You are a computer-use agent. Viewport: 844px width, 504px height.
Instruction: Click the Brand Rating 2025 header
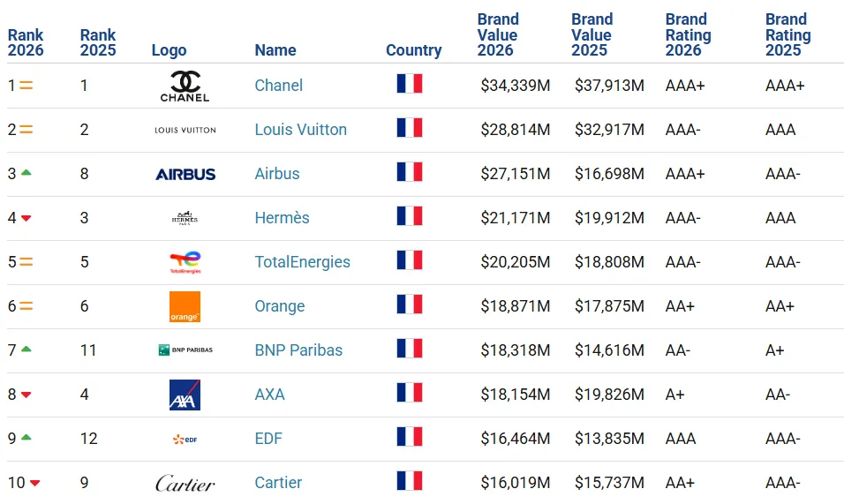coord(788,35)
